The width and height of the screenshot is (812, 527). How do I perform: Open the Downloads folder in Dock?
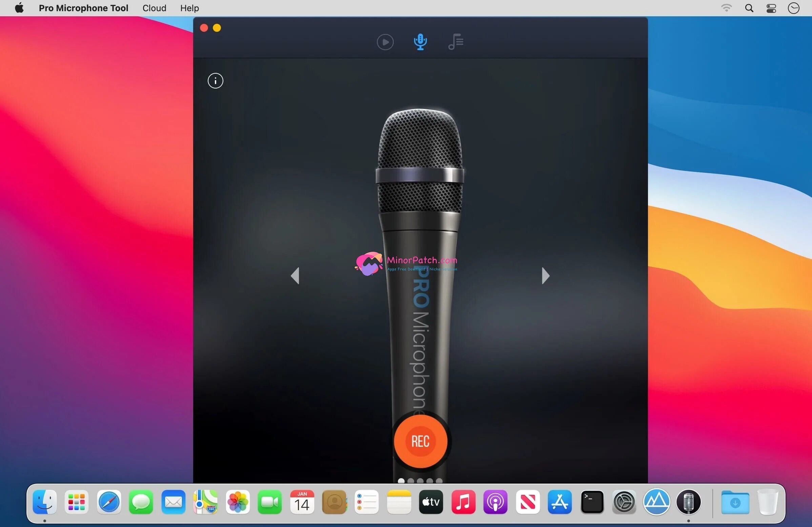point(735,502)
